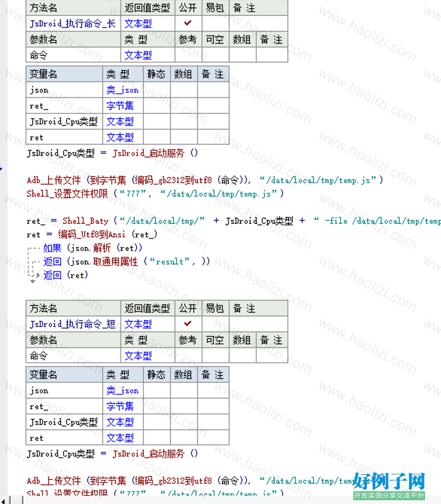Click 可空 header under JsDroid_执行命令_短
This screenshot has height=504, width=441.
click(x=215, y=340)
